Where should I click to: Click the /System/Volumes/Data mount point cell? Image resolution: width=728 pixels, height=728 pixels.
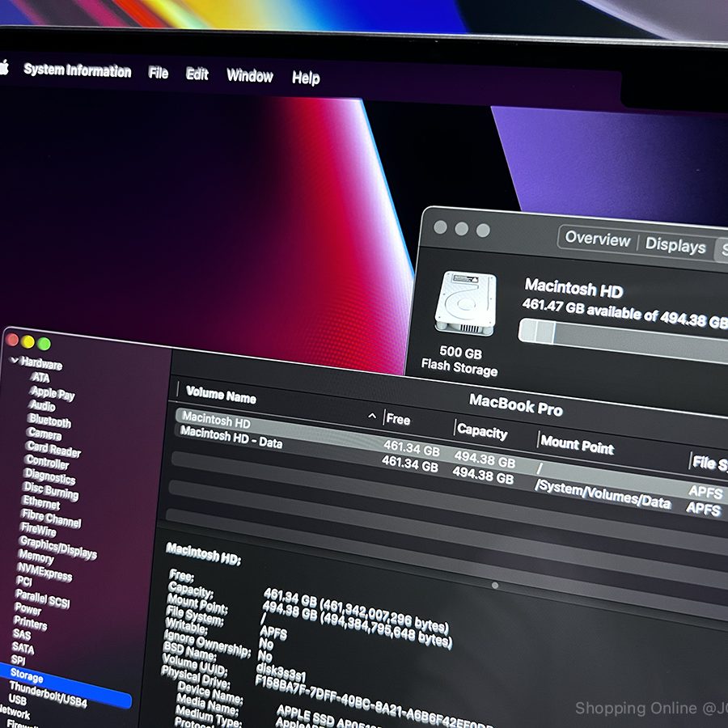click(x=602, y=495)
